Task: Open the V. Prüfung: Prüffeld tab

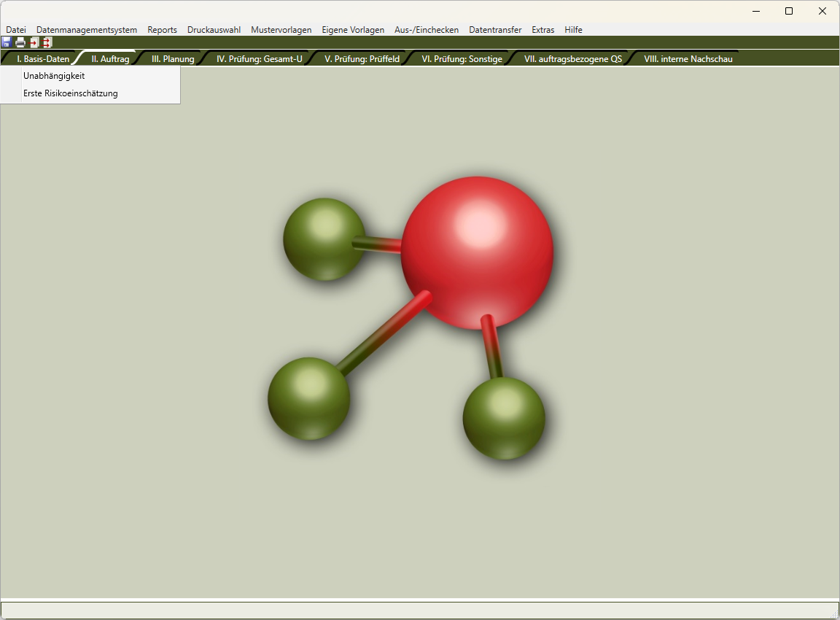Action: coord(362,59)
